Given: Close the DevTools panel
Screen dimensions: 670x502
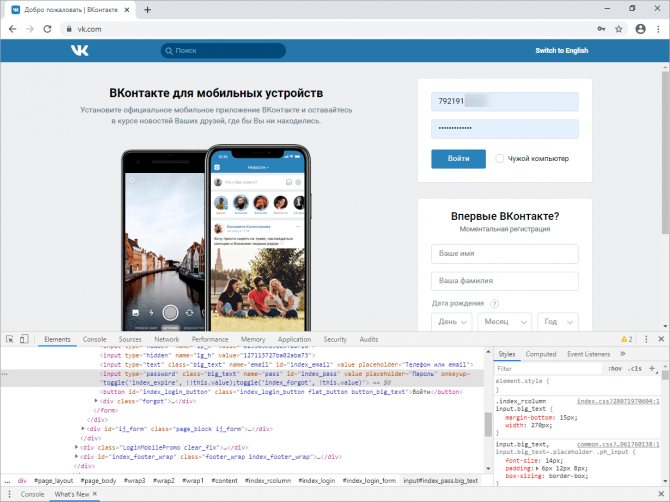Looking at the screenshot, I should pos(661,339).
